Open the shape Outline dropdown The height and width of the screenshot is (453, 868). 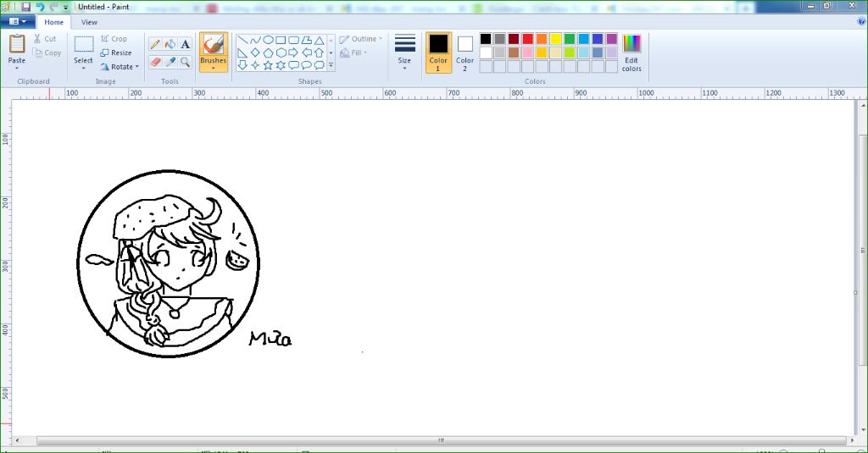click(x=361, y=39)
